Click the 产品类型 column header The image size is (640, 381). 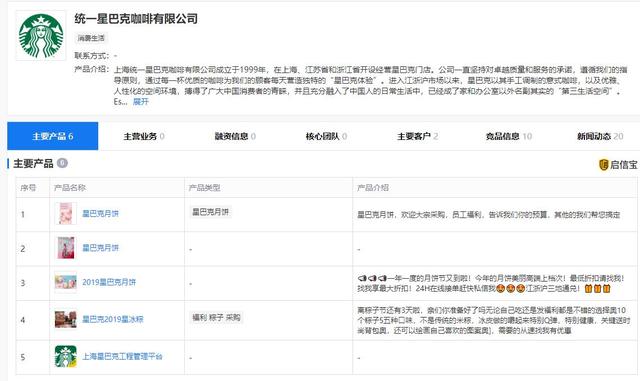204,187
